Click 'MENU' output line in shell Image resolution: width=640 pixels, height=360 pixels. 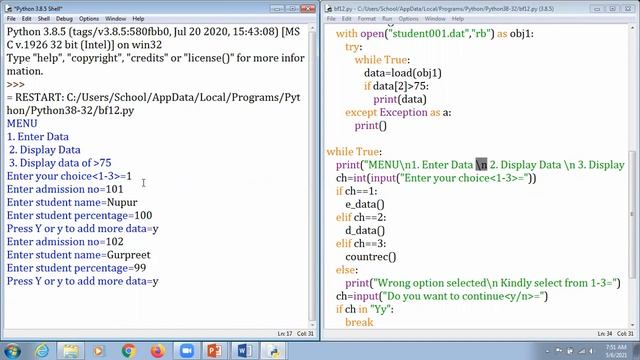(22, 124)
